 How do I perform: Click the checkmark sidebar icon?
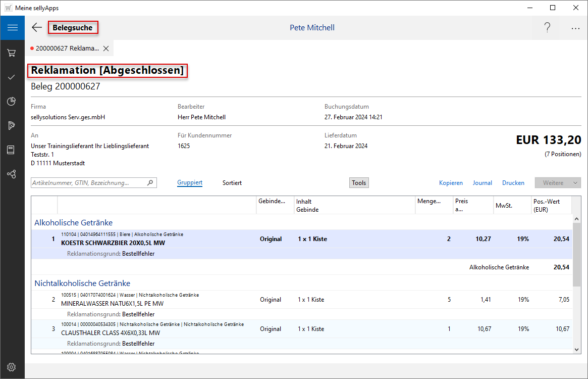click(12, 77)
